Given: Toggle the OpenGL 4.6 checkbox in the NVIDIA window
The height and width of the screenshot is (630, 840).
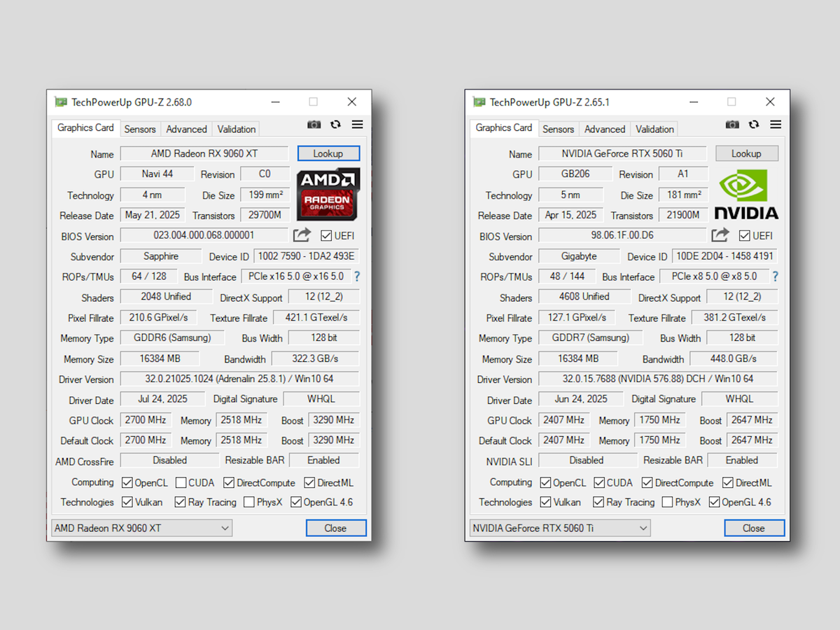Looking at the screenshot, I should pos(715,503).
